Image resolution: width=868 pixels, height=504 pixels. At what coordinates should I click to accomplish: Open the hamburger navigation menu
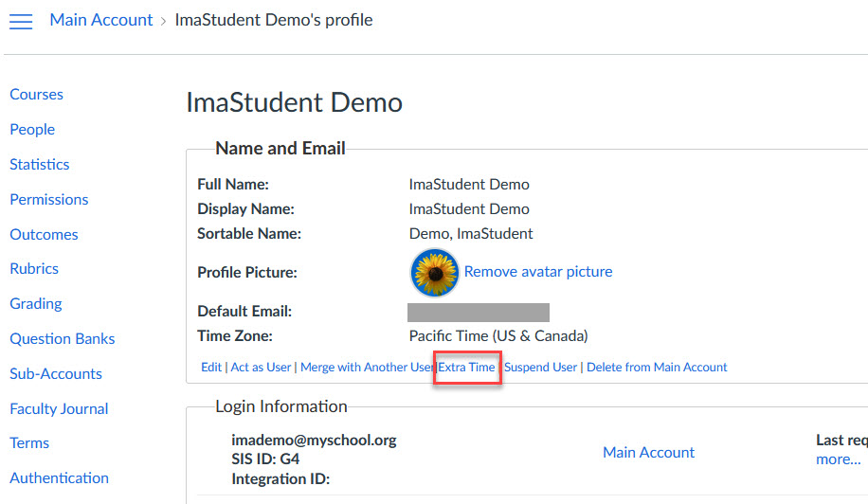(21, 21)
